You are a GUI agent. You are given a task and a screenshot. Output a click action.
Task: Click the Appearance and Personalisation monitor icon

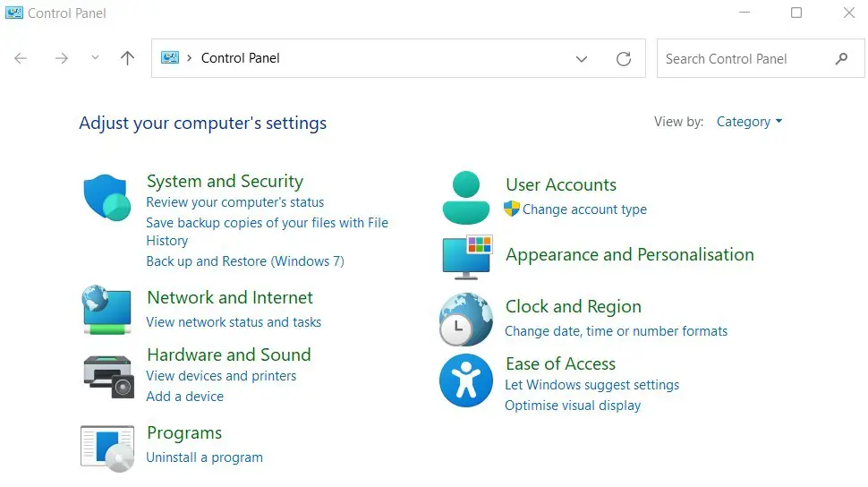coord(467,257)
